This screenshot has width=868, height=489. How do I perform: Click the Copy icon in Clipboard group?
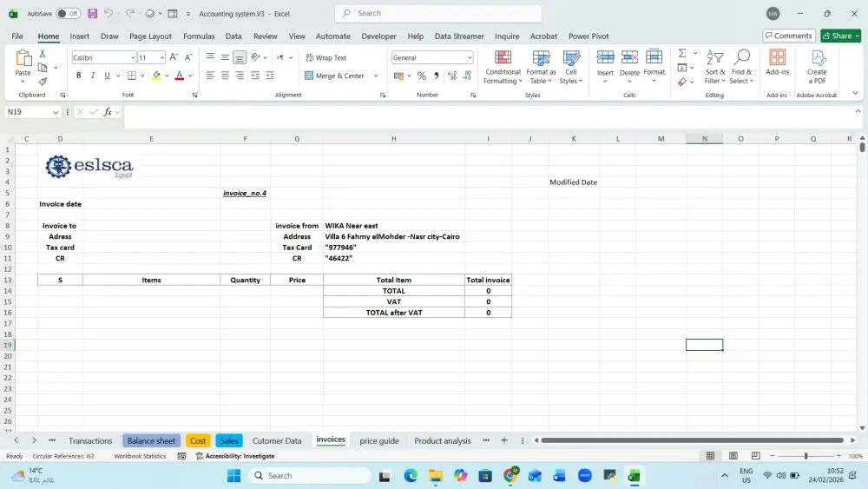[x=42, y=68]
